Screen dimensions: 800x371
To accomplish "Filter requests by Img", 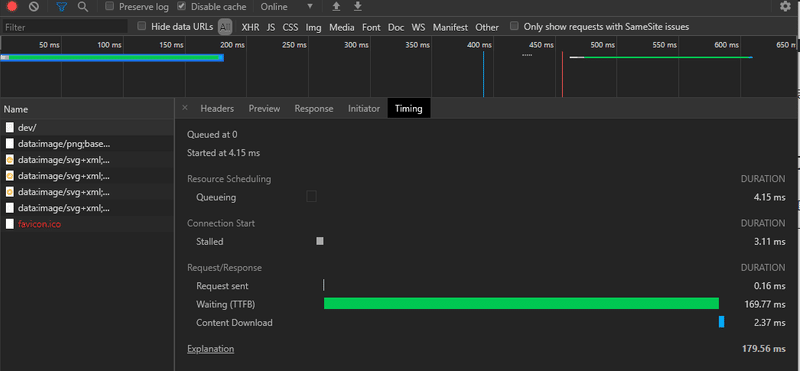I will tap(313, 27).
